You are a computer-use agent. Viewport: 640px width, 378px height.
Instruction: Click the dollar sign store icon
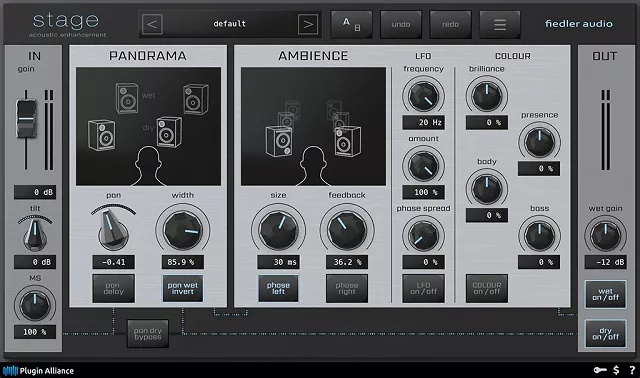point(616,370)
